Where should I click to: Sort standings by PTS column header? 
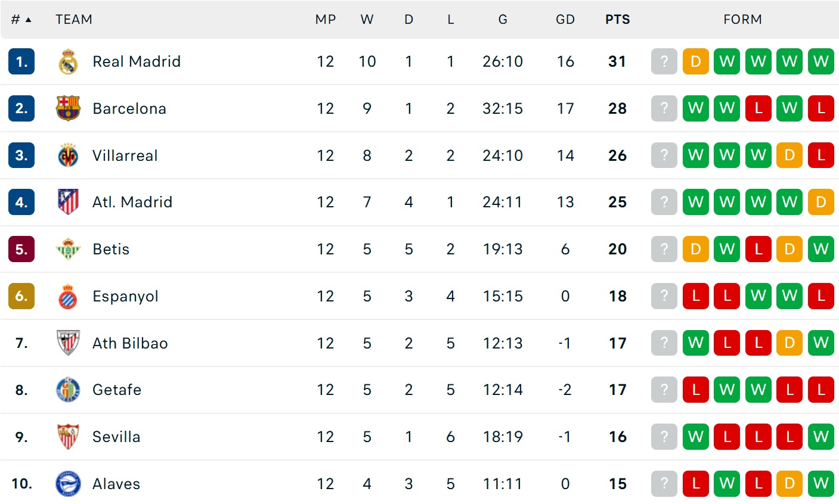(x=617, y=20)
